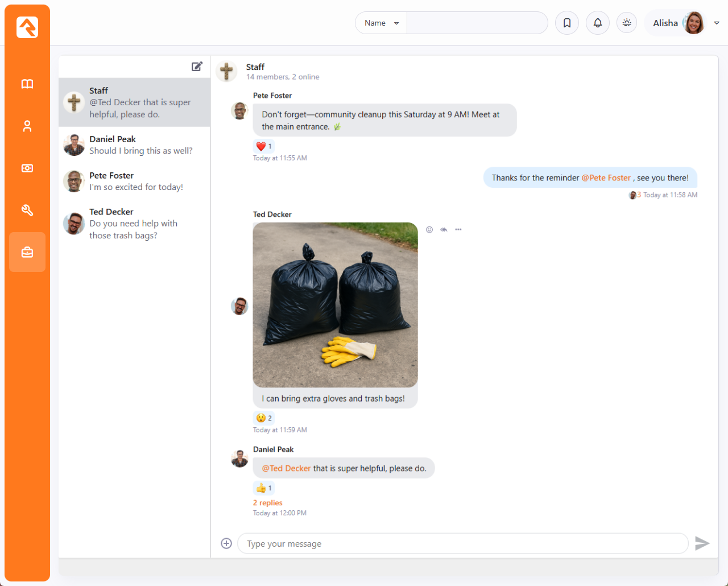Compose a new message with pencil icon
728x586 pixels.
tap(197, 67)
